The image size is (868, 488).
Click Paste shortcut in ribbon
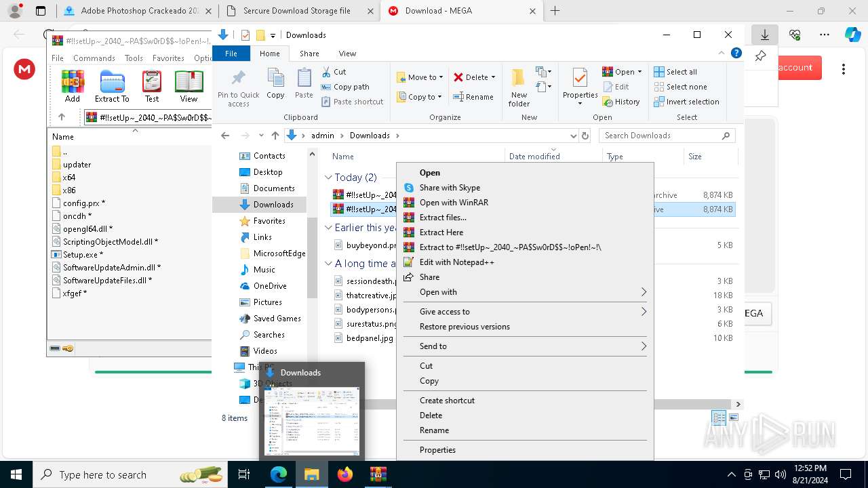pyautogui.click(x=352, y=102)
